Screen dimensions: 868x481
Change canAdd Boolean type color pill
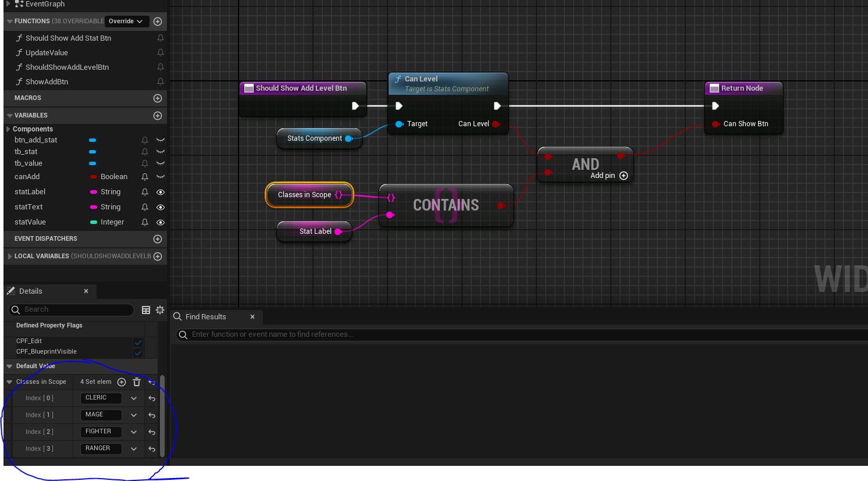(x=94, y=177)
